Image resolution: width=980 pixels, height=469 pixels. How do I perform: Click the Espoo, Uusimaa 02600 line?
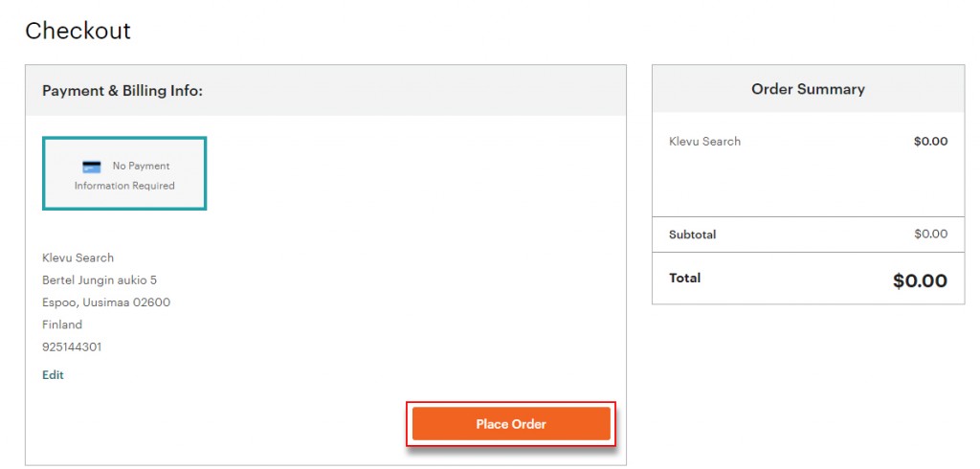[106, 302]
